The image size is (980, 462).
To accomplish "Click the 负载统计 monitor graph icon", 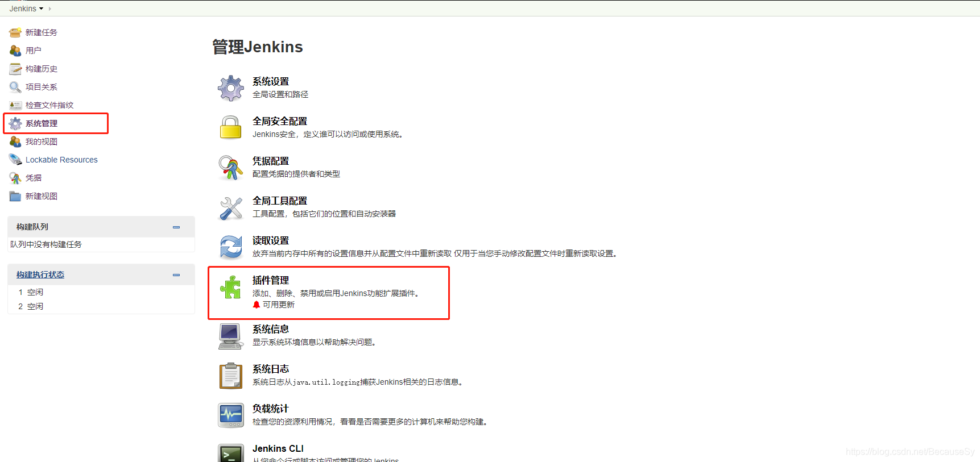I will click(x=231, y=415).
